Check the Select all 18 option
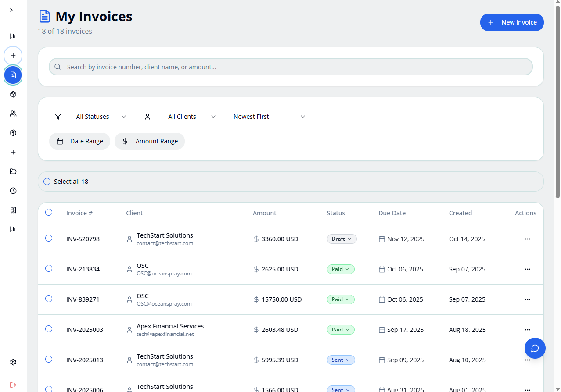This screenshot has width=561, height=392. [x=47, y=181]
